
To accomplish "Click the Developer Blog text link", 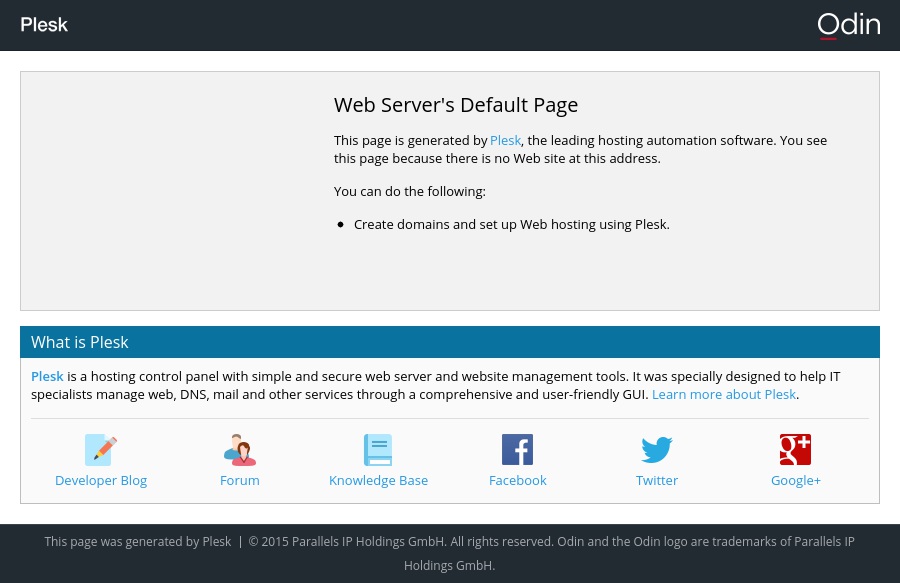I will (x=101, y=481).
